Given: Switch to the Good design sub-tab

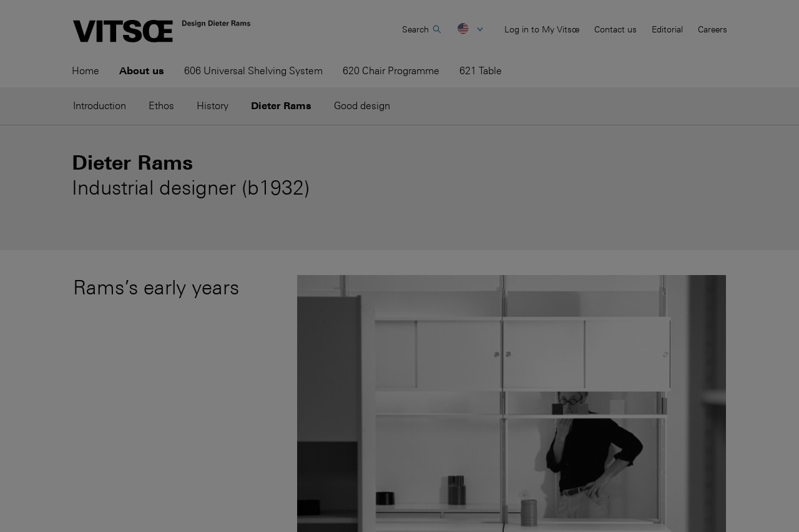Looking at the screenshot, I should 362,105.
